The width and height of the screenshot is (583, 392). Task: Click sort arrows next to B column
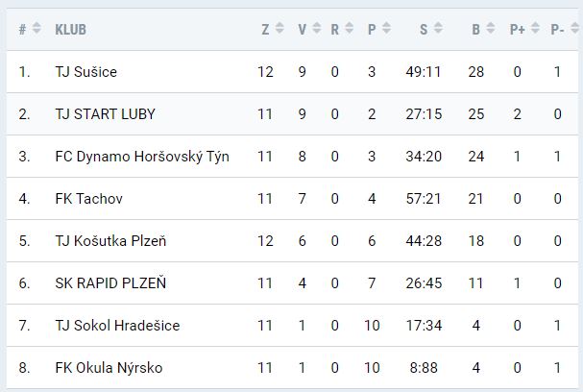pyautogui.click(x=493, y=29)
